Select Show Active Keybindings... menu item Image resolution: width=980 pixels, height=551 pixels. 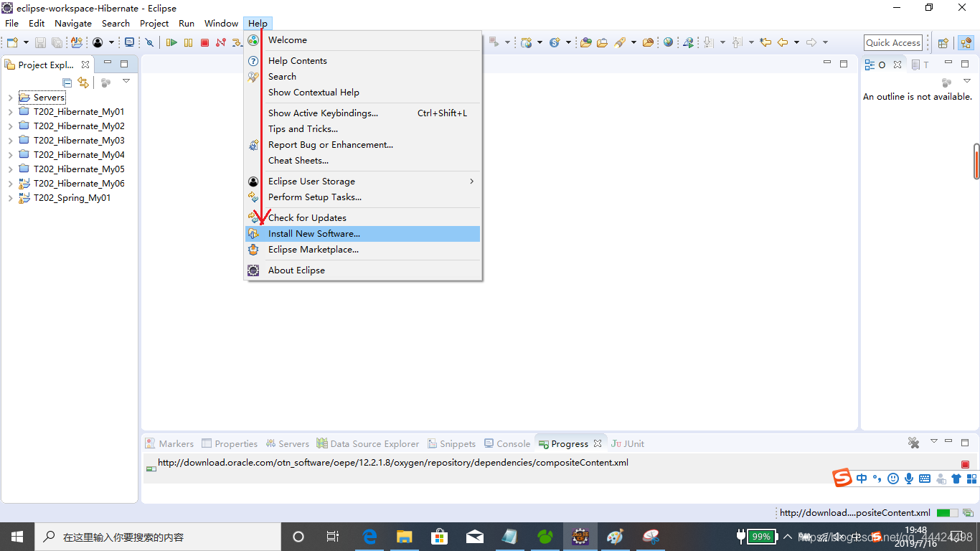point(363,113)
